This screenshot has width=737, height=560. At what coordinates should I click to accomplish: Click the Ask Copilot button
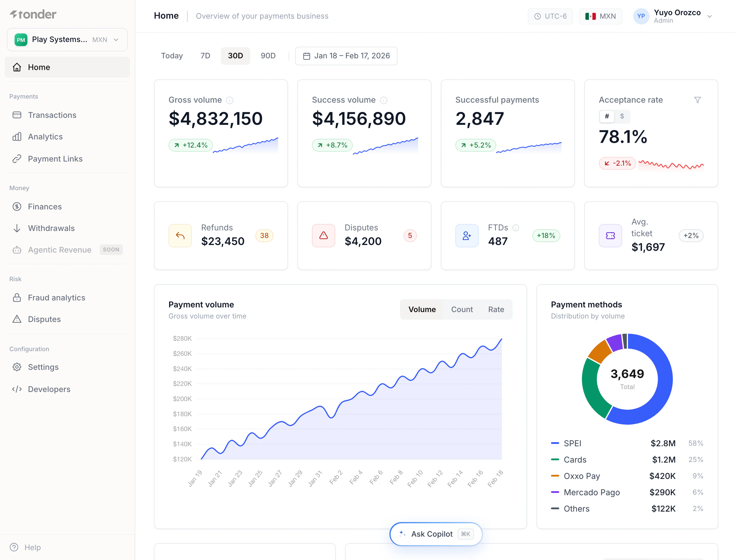[436, 534]
